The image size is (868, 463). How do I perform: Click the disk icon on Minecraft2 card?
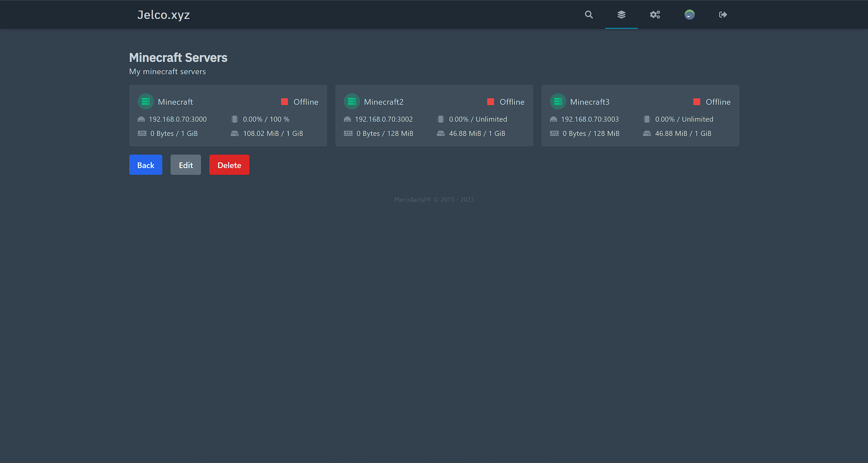441,134
